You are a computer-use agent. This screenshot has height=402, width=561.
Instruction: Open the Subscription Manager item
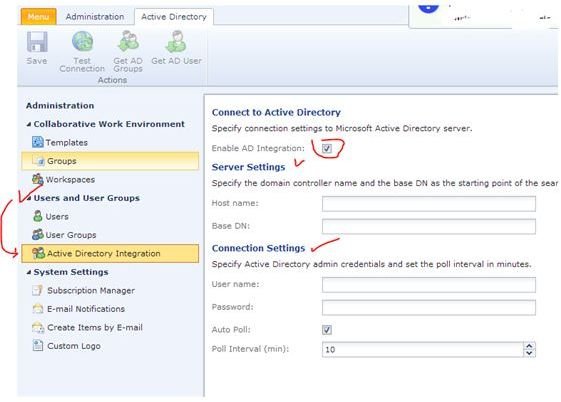point(84,290)
